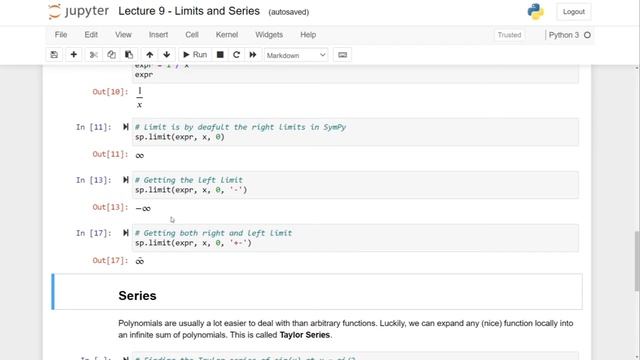Open the File menu
This screenshot has width=640, height=360.
[61, 35]
